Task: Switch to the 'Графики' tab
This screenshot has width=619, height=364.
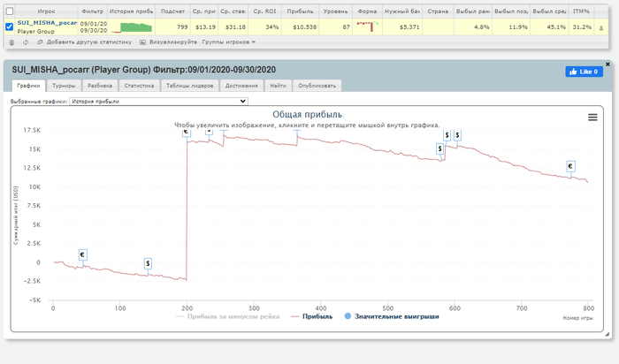Action: point(28,86)
